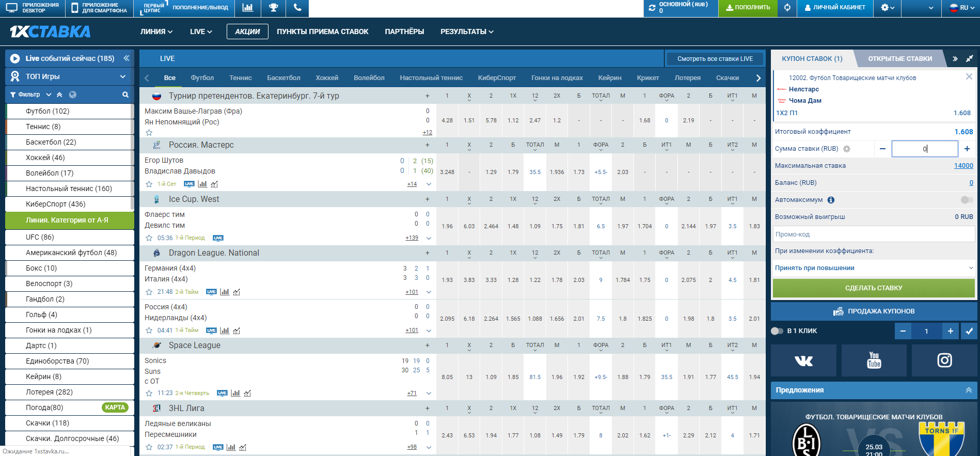
Task: Click the Промо-код input field
Action: pos(873,234)
